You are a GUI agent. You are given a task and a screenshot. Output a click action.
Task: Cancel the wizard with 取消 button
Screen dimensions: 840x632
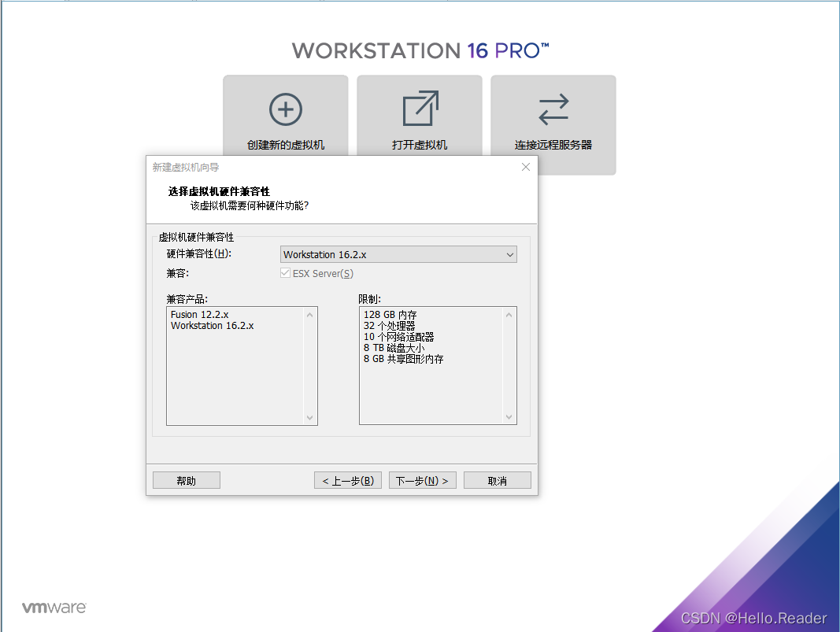[x=497, y=480]
